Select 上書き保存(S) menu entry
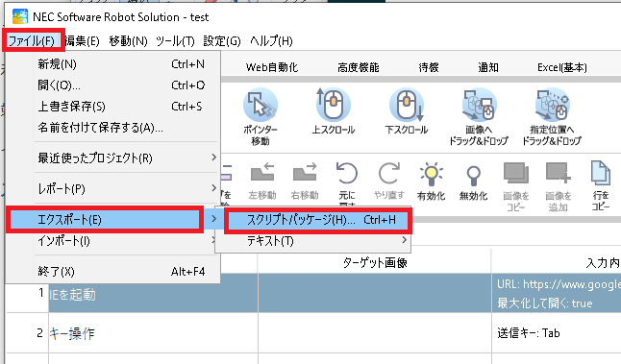The width and height of the screenshot is (621, 364). [x=112, y=107]
